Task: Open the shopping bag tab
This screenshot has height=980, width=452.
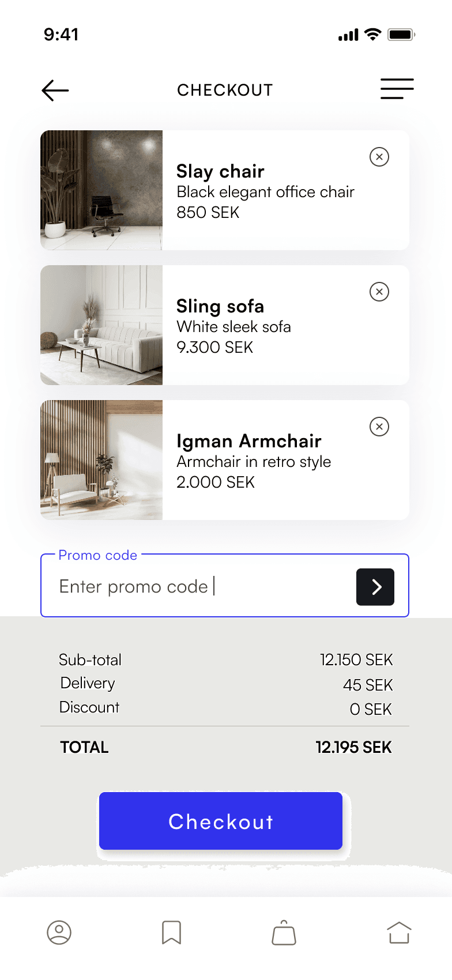Action: (x=284, y=932)
